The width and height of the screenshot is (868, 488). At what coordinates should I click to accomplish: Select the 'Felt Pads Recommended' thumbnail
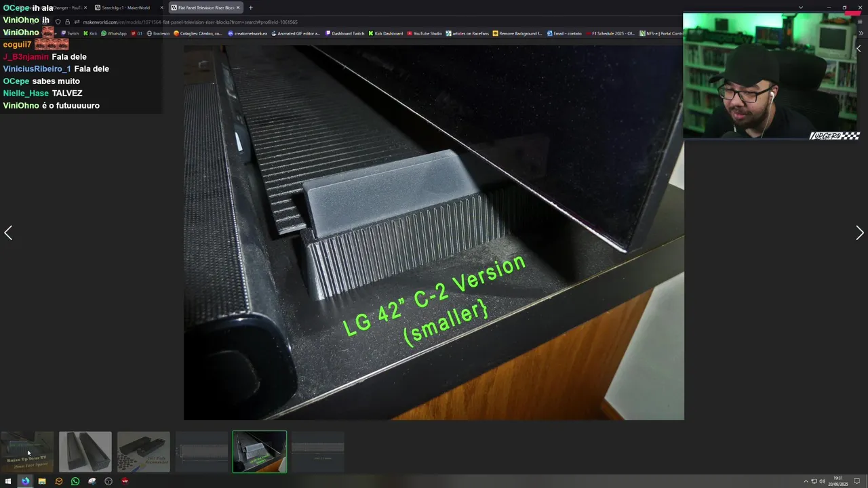(x=144, y=451)
